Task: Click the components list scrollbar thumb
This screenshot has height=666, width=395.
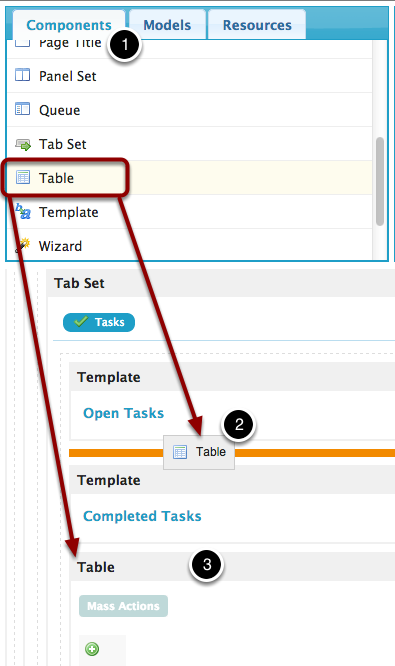Action: coord(380,181)
